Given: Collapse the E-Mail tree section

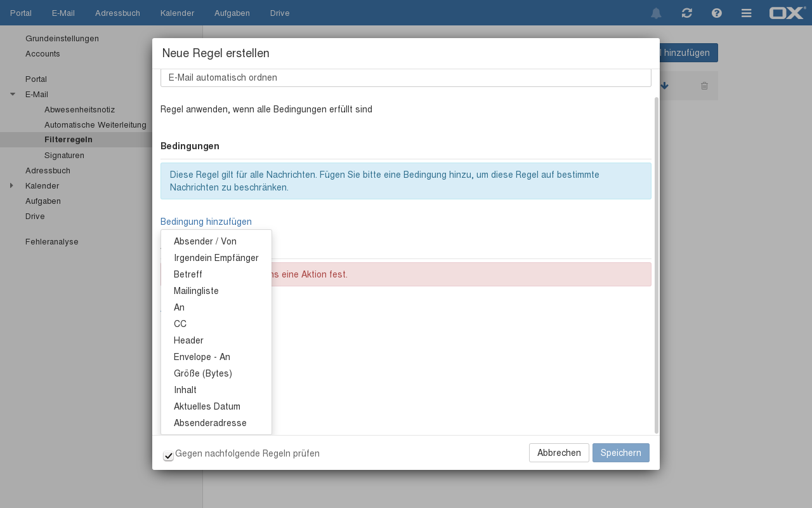Looking at the screenshot, I should (13, 94).
